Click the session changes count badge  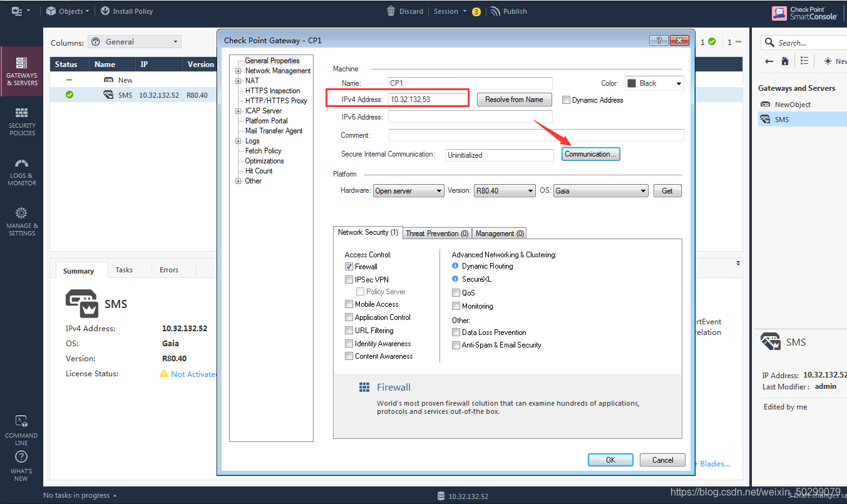pos(476,12)
